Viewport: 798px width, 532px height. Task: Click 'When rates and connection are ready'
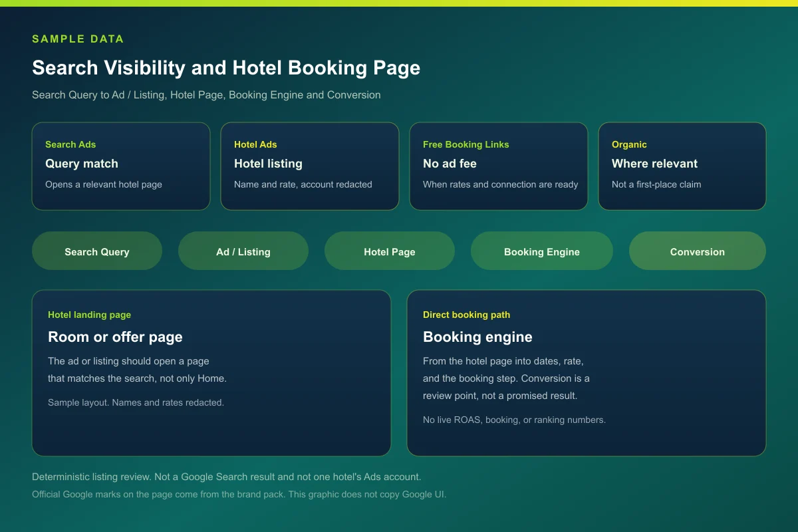tap(501, 184)
